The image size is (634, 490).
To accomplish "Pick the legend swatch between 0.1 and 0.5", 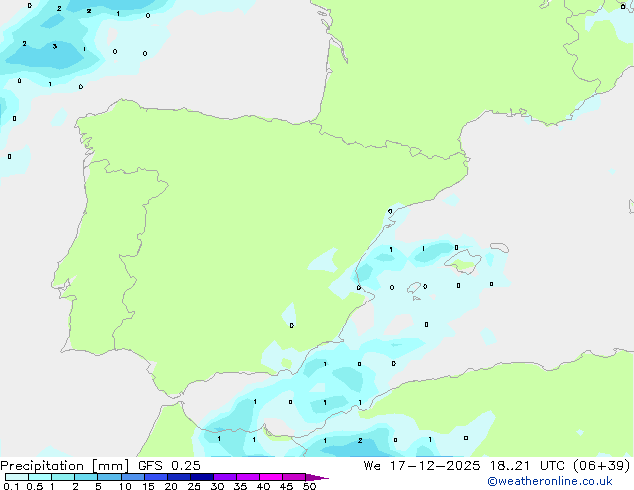I will pos(17,477).
